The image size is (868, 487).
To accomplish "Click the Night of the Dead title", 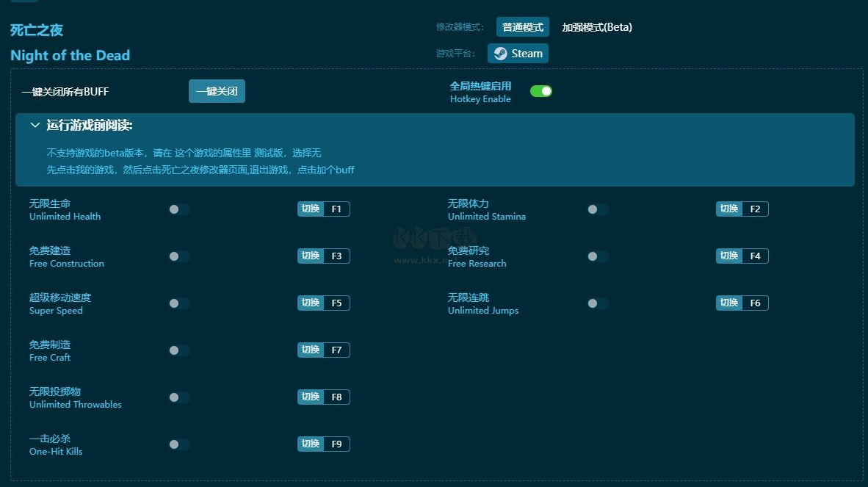I will (70, 55).
